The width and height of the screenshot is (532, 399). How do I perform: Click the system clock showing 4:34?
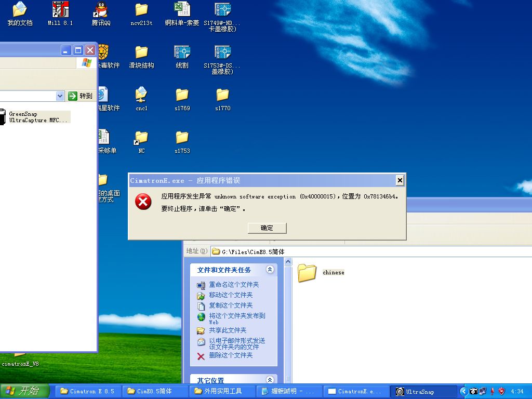tap(517, 391)
